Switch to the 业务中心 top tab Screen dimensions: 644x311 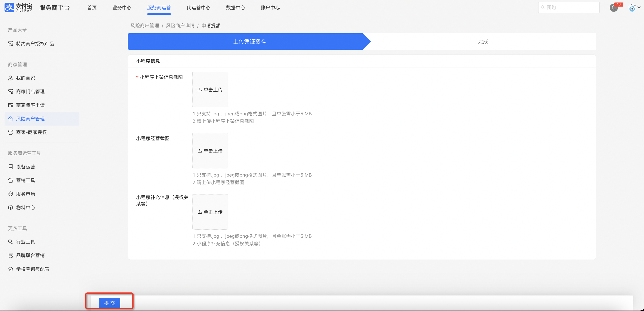[x=122, y=8]
